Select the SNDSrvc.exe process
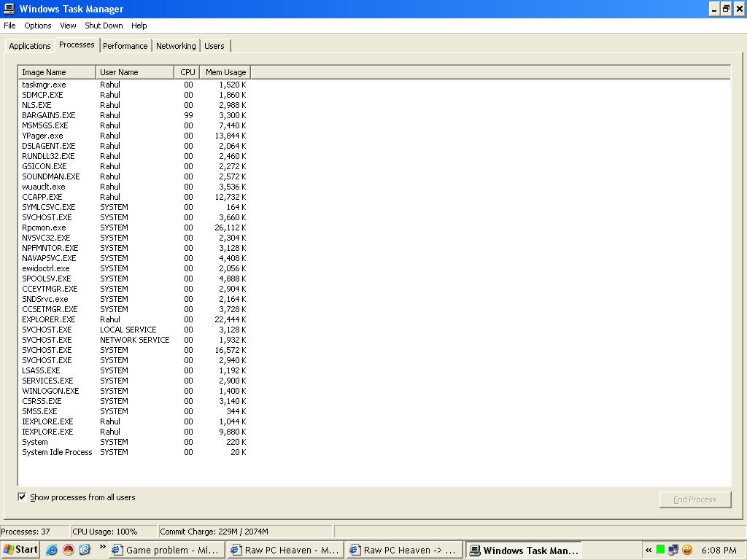 [x=134, y=299]
